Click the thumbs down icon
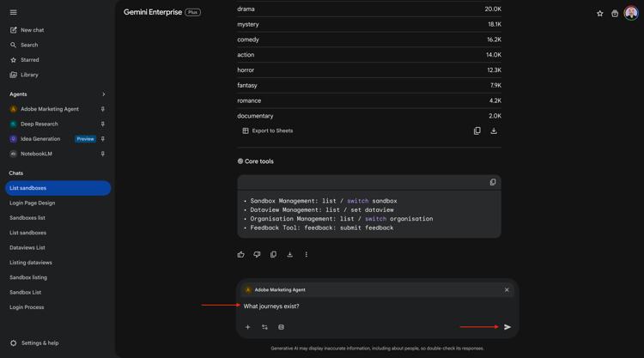The width and height of the screenshot is (644, 358). (257, 255)
